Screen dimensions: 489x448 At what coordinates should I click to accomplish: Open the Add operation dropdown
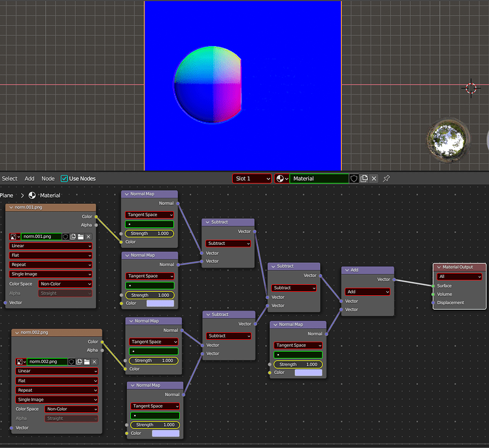367,291
